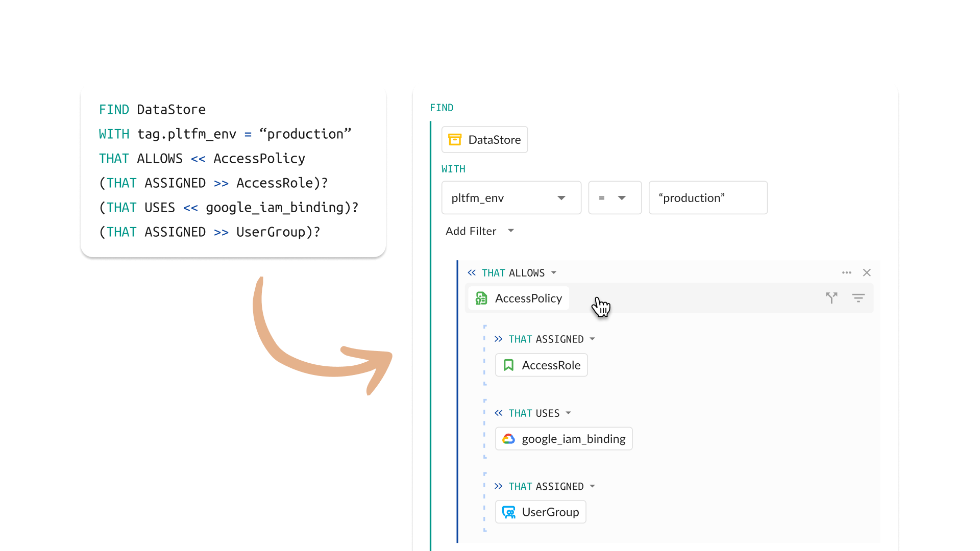Edit the "production" value field
980x551 pixels.
708,198
